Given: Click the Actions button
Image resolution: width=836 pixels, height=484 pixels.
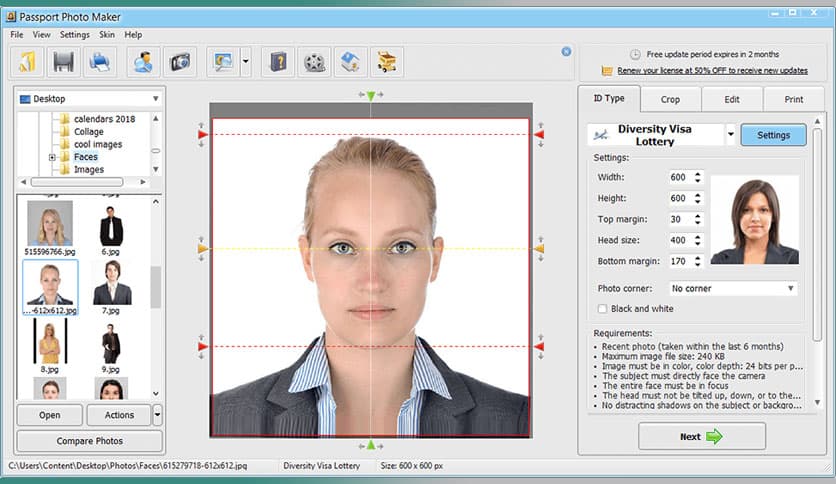Looking at the screenshot, I should tap(119, 415).
